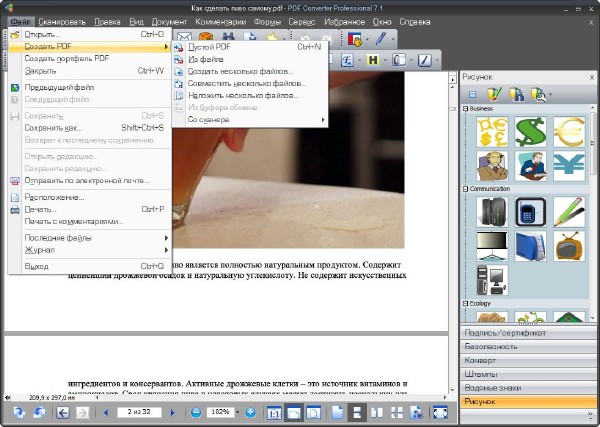Click the dollar sign clipart thumbnail
Viewport: 600px width, 427px height.
pyautogui.click(x=528, y=130)
